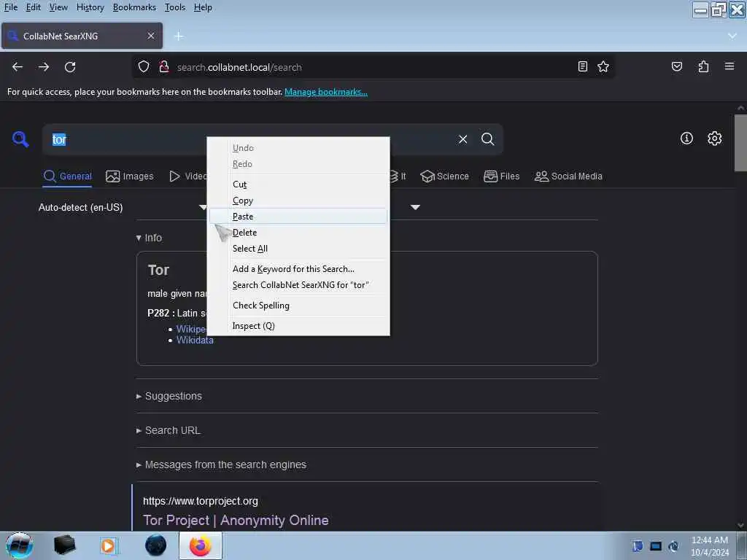Viewport: 747px width, 560px height.
Task: Open the Bookmarks menu
Action: point(134,7)
